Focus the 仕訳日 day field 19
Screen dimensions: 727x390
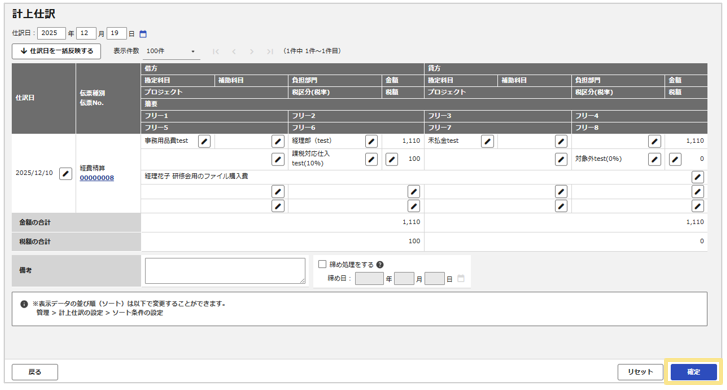pos(116,33)
